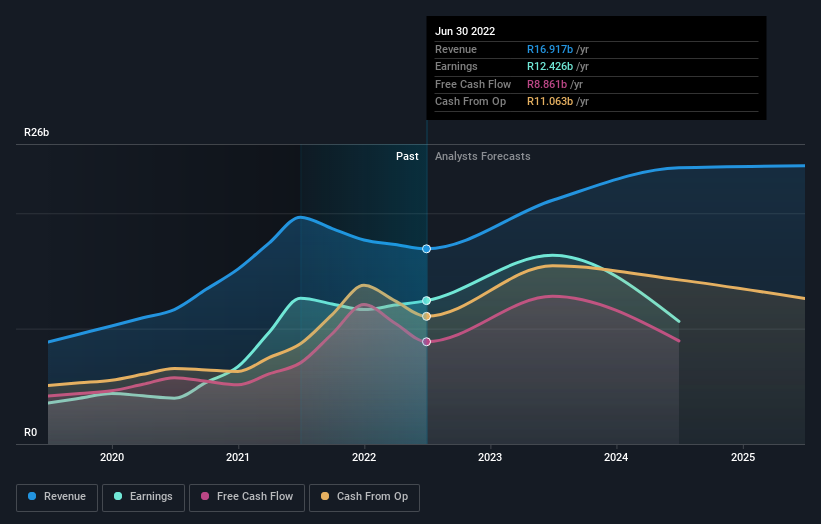
Task: Select the Cash From Op data point marker
Action: click(427, 316)
